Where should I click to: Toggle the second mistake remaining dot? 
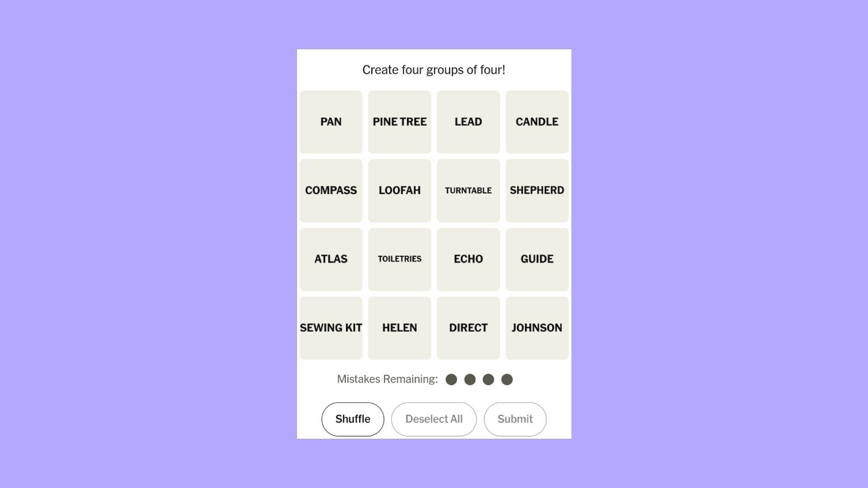(x=470, y=380)
